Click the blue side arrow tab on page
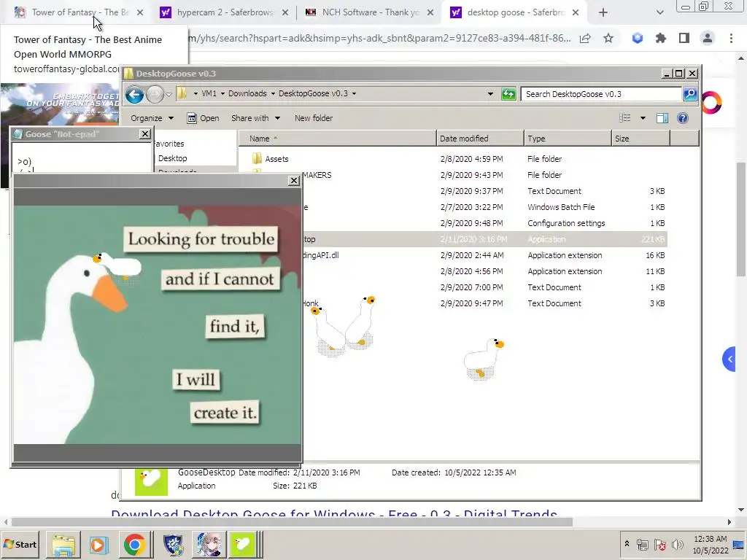 pos(729,359)
